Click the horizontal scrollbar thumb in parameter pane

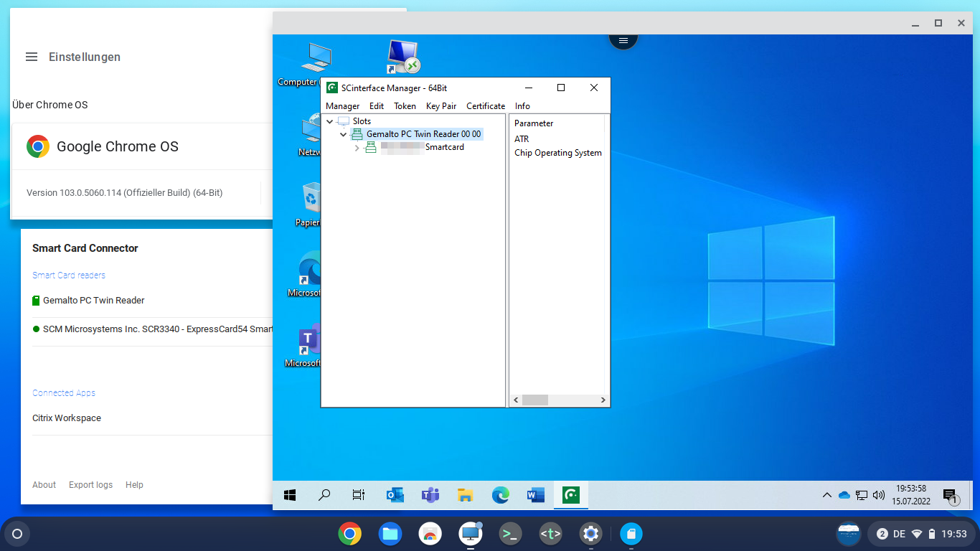coord(534,400)
